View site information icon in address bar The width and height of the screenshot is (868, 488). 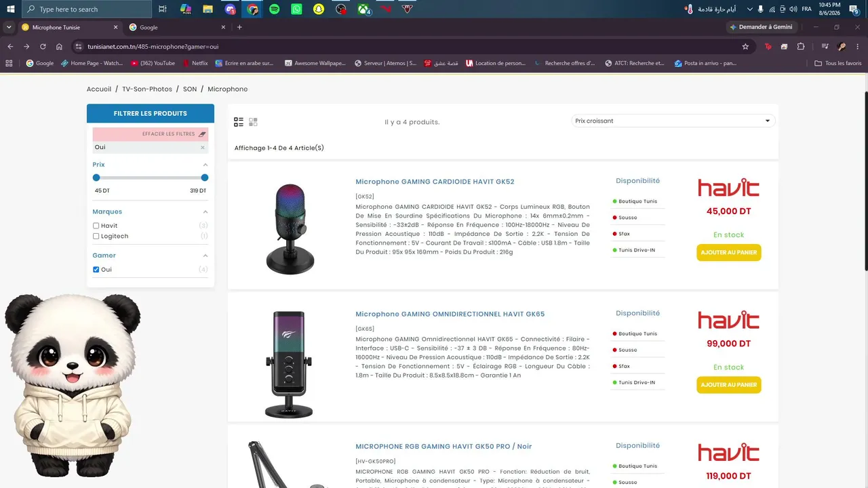[x=79, y=47]
